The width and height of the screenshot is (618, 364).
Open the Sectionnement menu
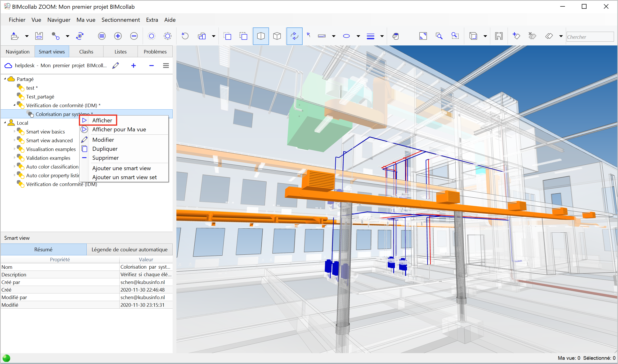(x=121, y=20)
